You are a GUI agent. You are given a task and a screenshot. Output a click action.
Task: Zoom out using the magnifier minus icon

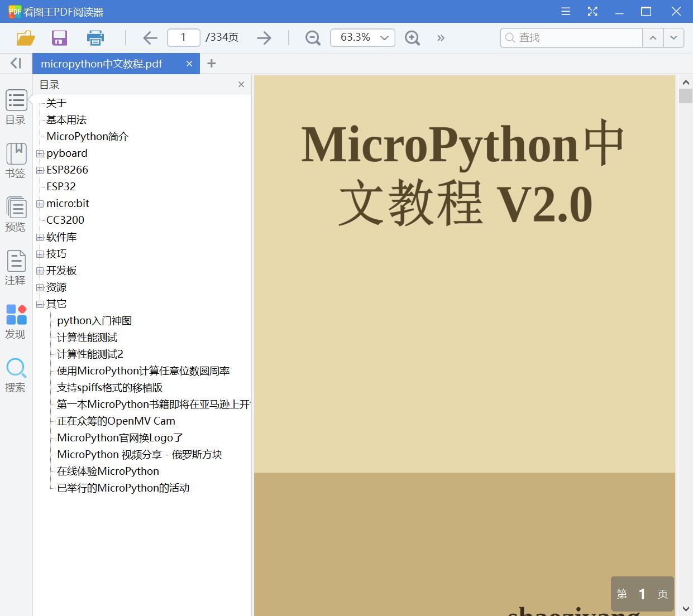(312, 37)
